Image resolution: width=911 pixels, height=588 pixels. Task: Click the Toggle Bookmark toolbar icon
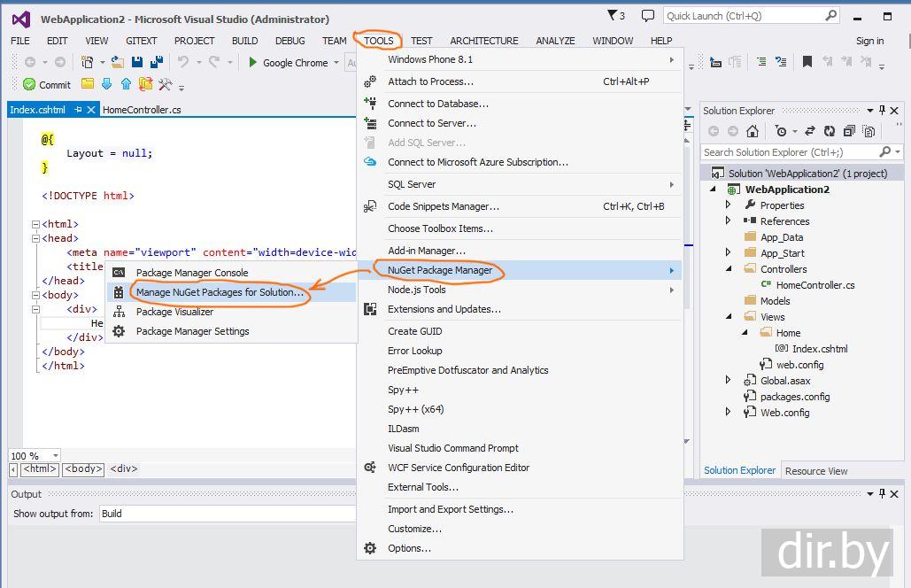[807, 62]
